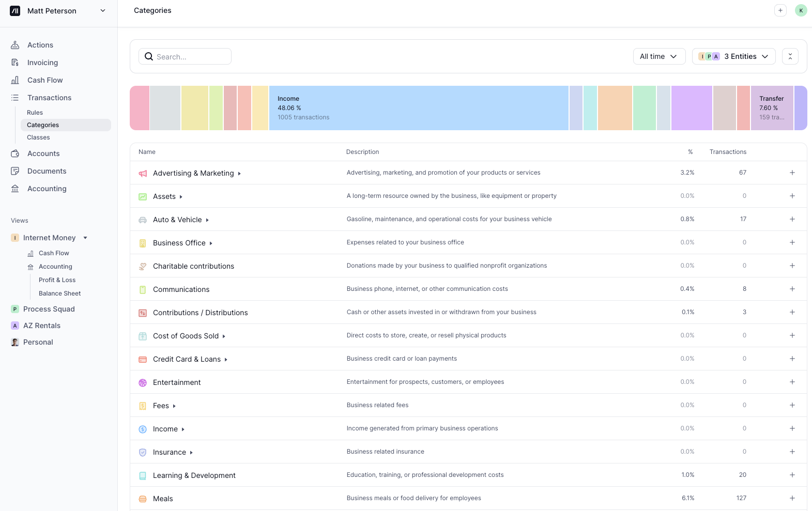Image resolution: width=812 pixels, height=511 pixels.
Task: Click the Invoicing icon in the sidebar
Action: pyautogui.click(x=15, y=63)
